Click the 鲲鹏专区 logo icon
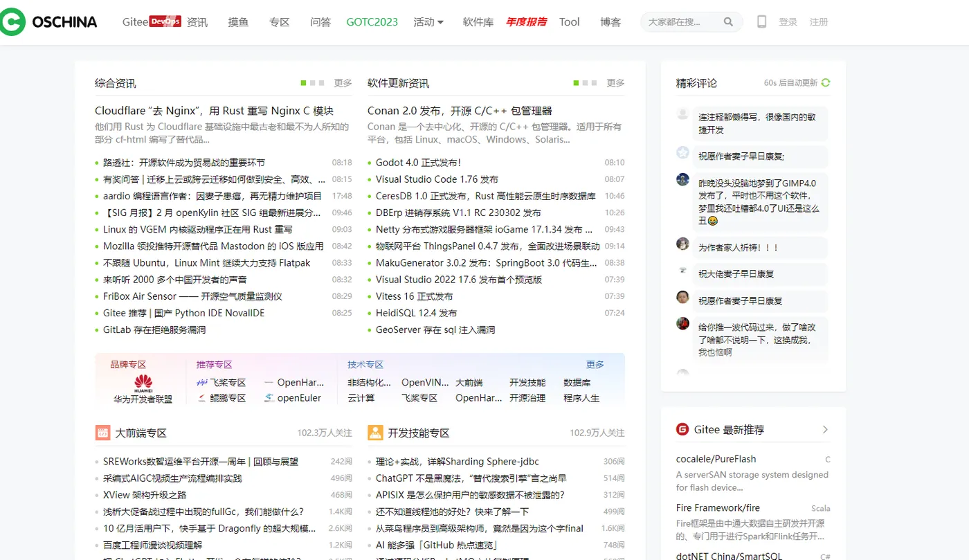 pos(202,398)
